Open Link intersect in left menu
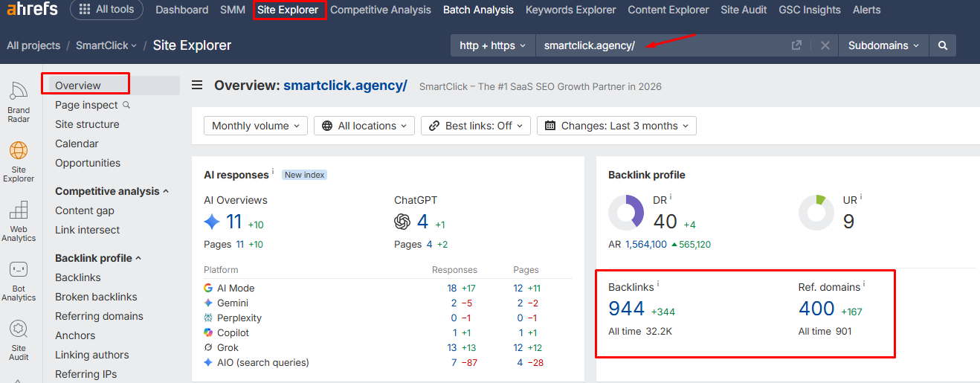This screenshot has height=383, width=980. pos(88,230)
